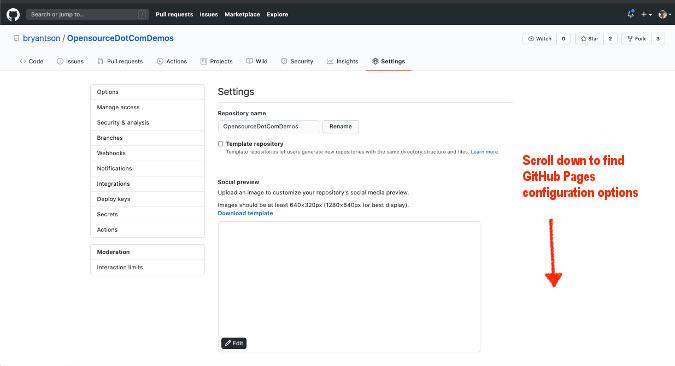Open Branches settings

(x=147, y=138)
